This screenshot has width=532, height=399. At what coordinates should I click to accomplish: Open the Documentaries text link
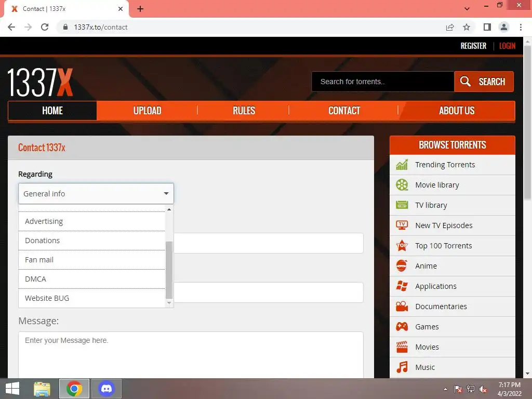441,307
